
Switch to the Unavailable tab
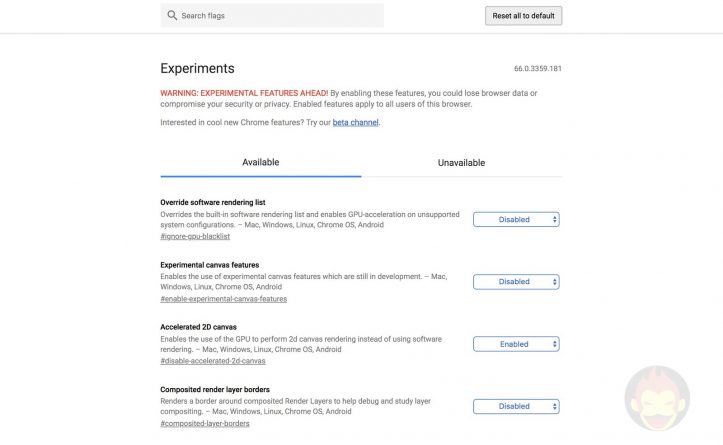click(x=461, y=162)
